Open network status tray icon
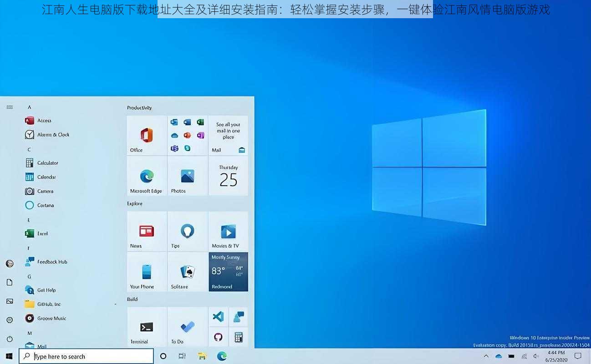591x364 pixels. pos(524,356)
